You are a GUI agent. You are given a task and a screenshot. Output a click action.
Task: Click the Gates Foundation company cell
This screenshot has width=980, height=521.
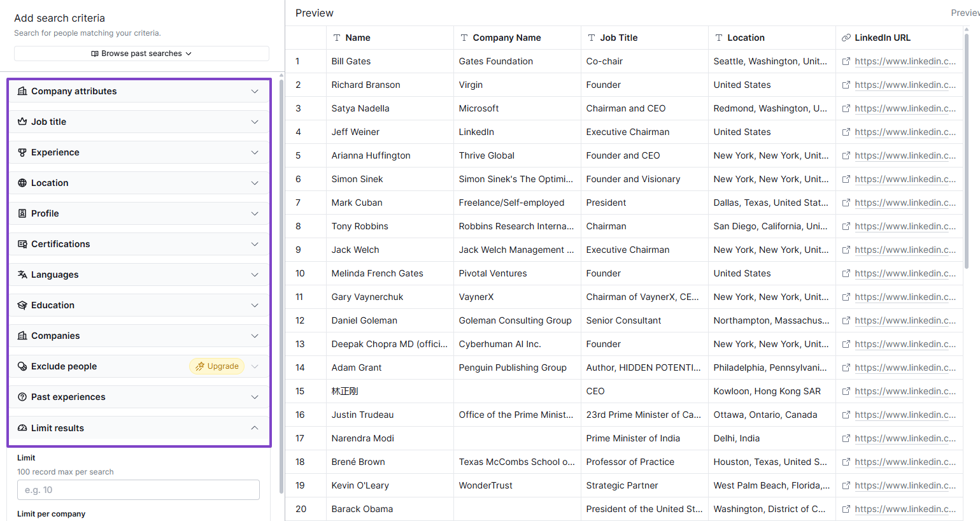pos(517,61)
